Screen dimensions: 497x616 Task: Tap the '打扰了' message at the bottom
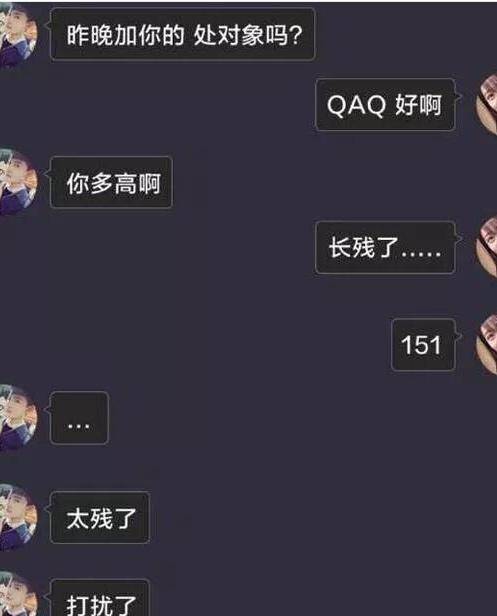click(x=100, y=598)
